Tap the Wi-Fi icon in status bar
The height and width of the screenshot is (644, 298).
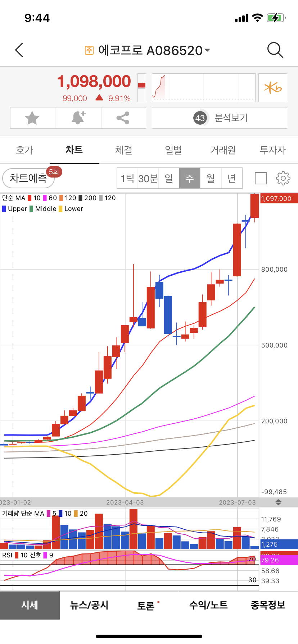pos(258,18)
